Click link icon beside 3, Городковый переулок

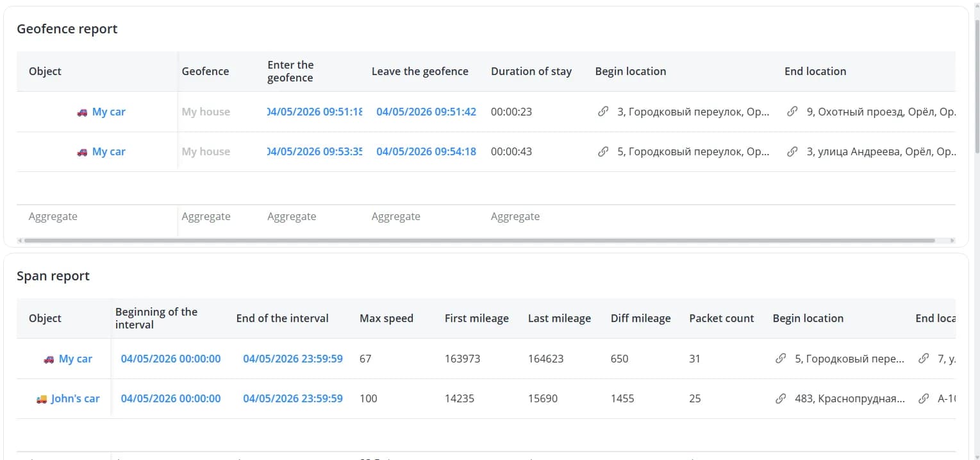602,112
